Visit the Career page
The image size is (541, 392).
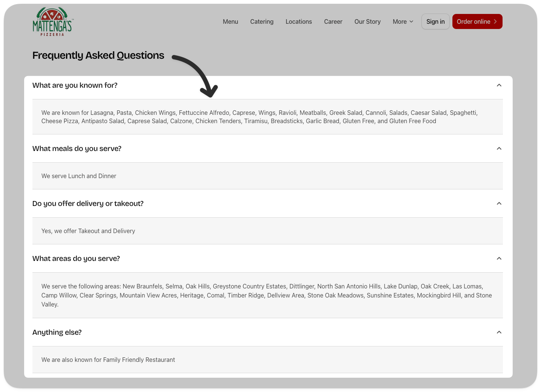pyautogui.click(x=333, y=22)
